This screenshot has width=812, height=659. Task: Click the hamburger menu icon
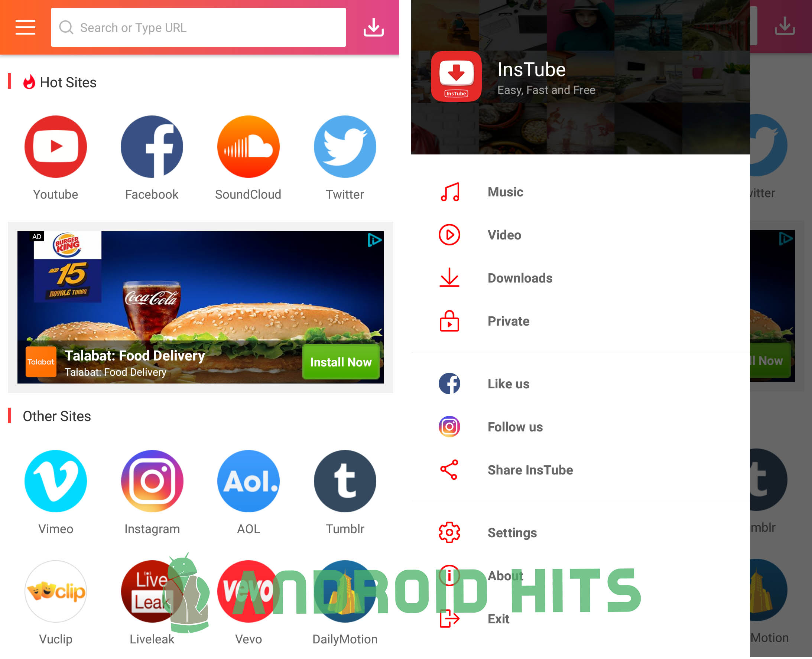pyautogui.click(x=25, y=27)
